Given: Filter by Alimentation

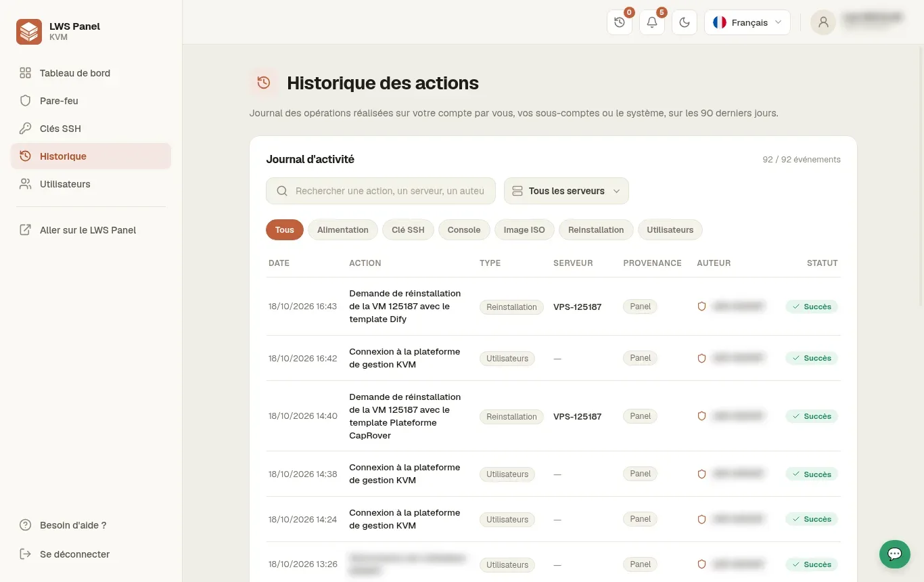Looking at the screenshot, I should [343, 230].
